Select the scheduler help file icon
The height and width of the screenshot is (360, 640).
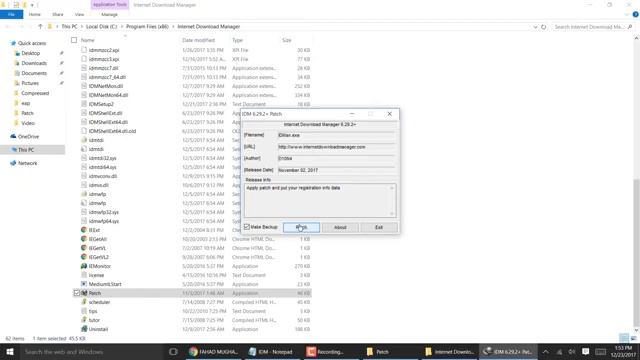(x=84, y=302)
